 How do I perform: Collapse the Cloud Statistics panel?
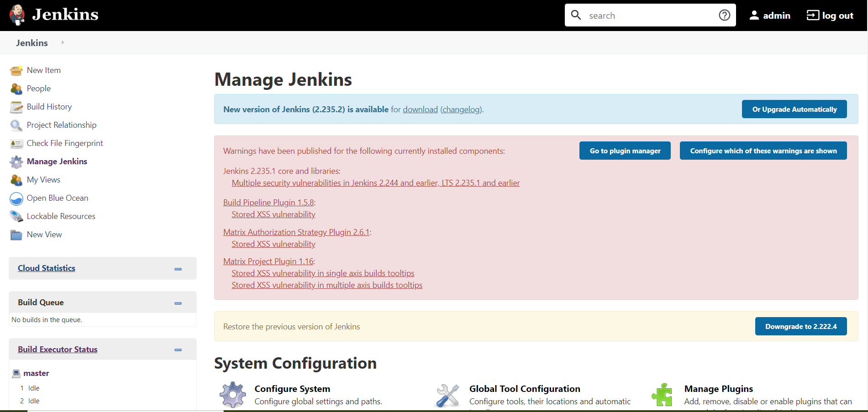[x=178, y=269]
